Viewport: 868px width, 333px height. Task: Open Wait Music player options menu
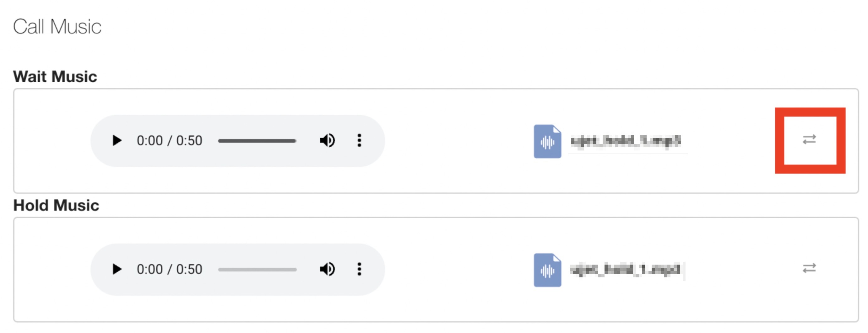coord(359,140)
